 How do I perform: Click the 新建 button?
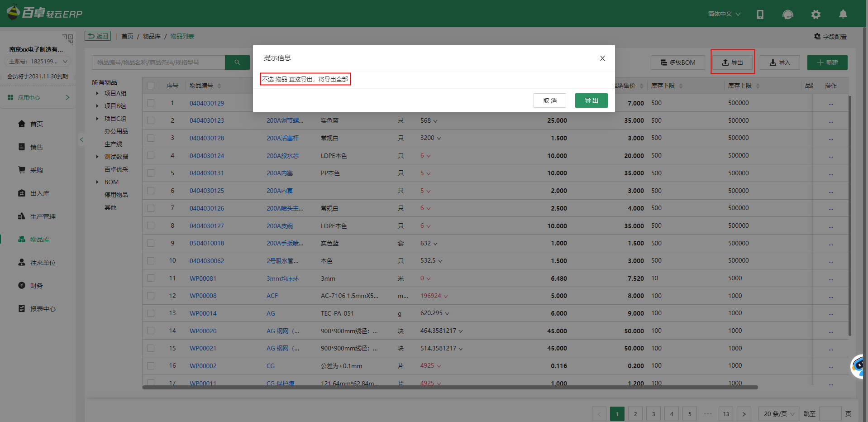point(827,62)
